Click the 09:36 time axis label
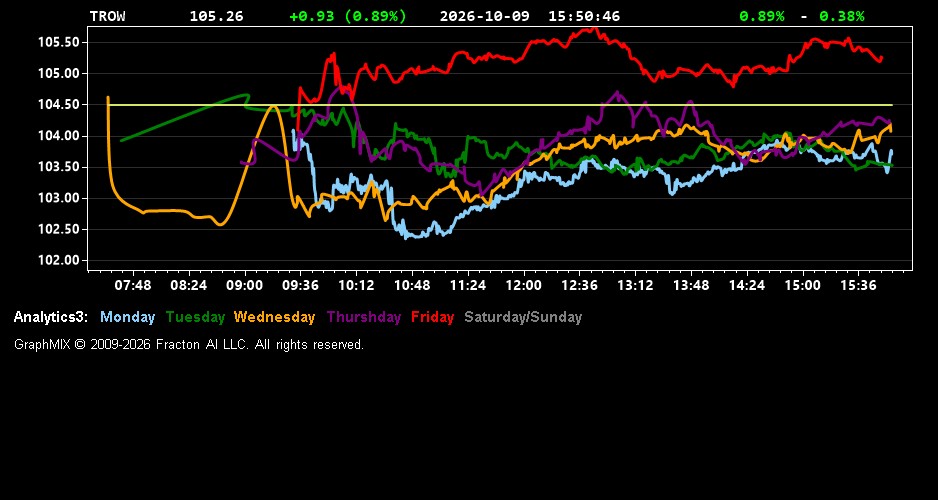Image resolution: width=938 pixels, height=500 pixels. click(x=300, y=286)
